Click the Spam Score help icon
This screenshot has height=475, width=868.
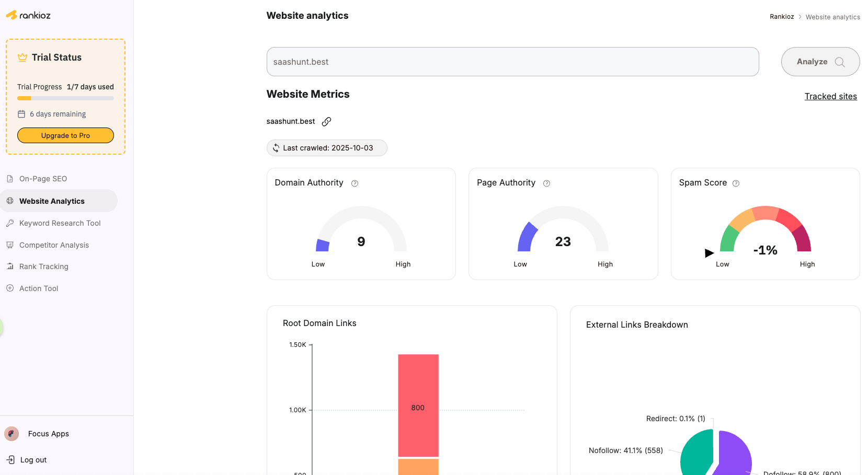coord(736,183)
